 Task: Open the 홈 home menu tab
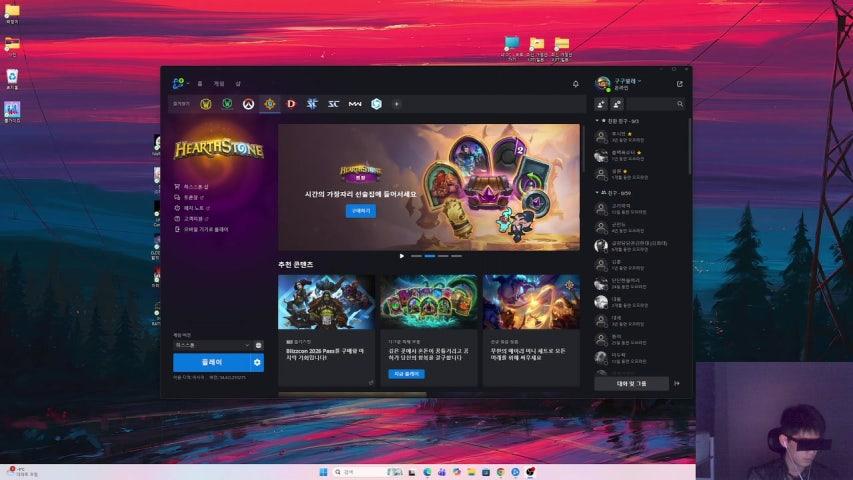[x=200, y=84]
